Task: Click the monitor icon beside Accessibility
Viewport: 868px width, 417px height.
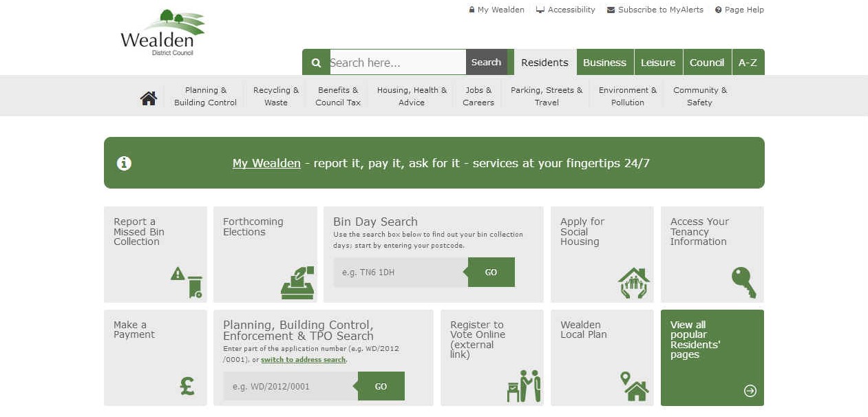Action: click(540, 10)
